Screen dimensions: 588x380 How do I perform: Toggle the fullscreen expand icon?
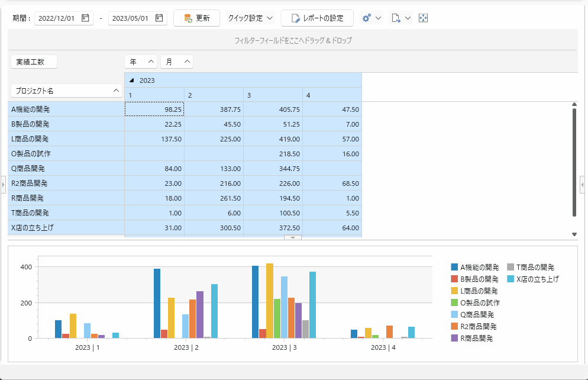(423, 18)
